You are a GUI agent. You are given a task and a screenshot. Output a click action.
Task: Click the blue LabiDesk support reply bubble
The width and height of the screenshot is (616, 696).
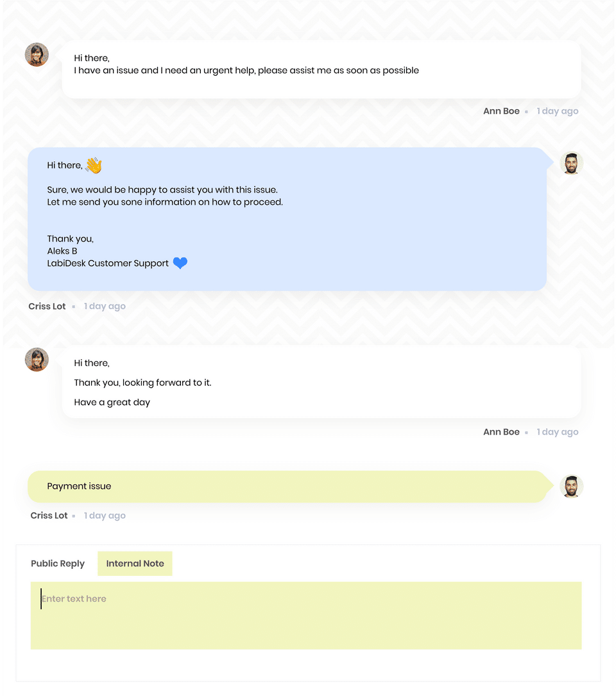[287, 220]
